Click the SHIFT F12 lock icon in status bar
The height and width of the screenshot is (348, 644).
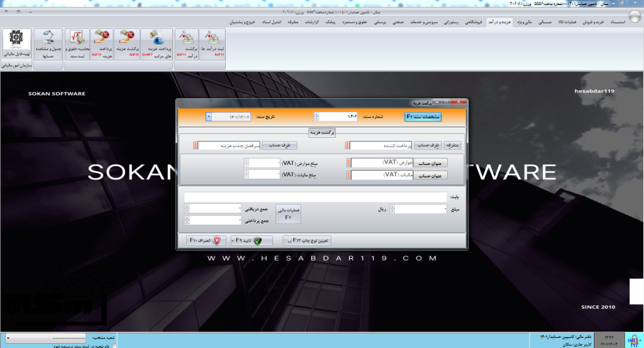634,340
